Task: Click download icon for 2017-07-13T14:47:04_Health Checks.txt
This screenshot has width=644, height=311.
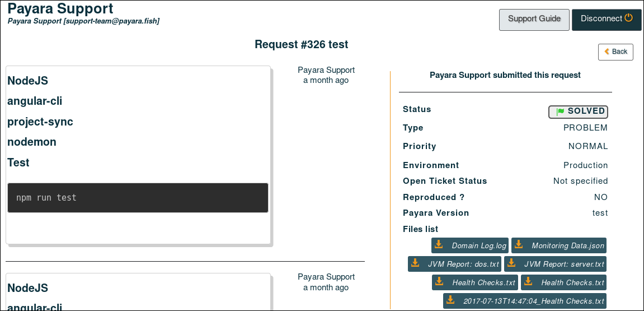Action: (x=450, y=300)
